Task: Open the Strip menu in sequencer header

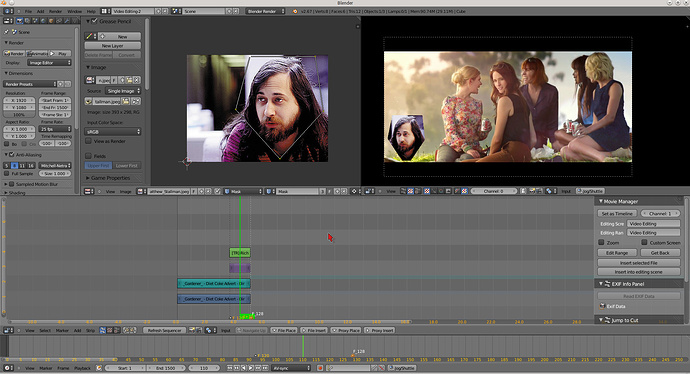Action: tap(90, 330)
